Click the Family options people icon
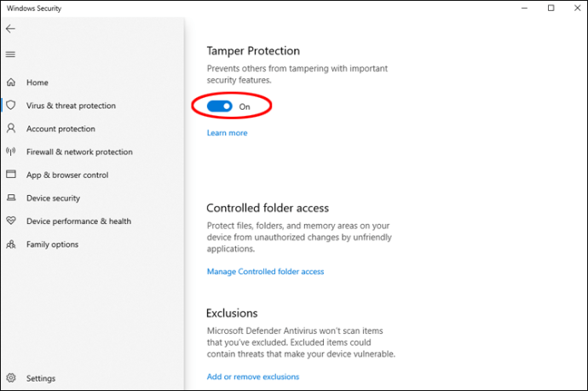588x391 pixels. [x=11, y=244]
